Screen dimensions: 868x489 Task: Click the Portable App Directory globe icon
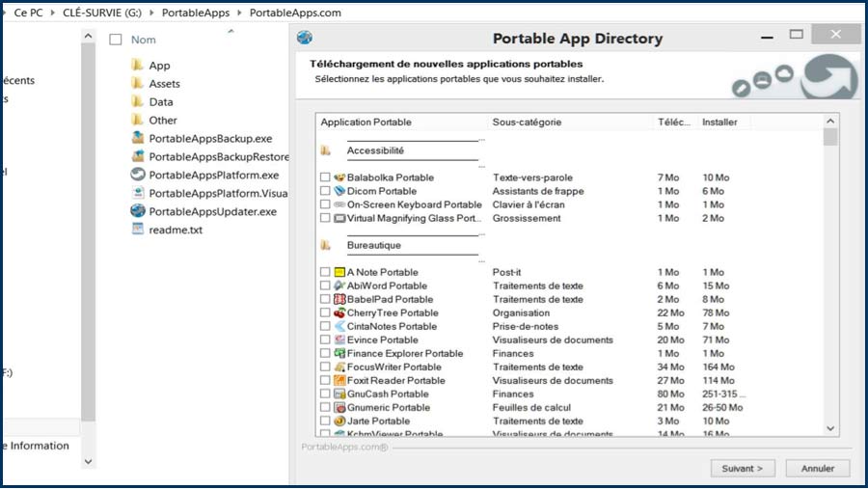point(305,38)
